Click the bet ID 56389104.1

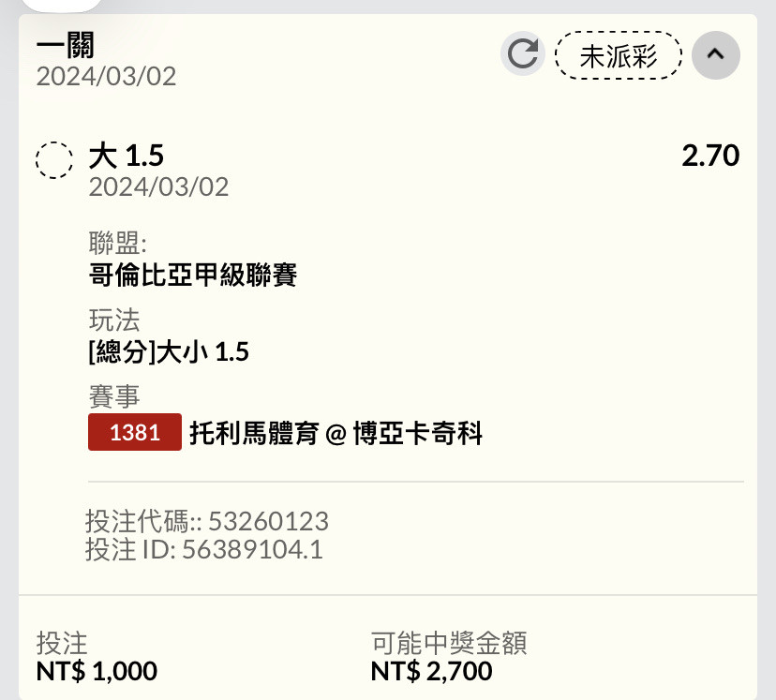tap(252, 550)
